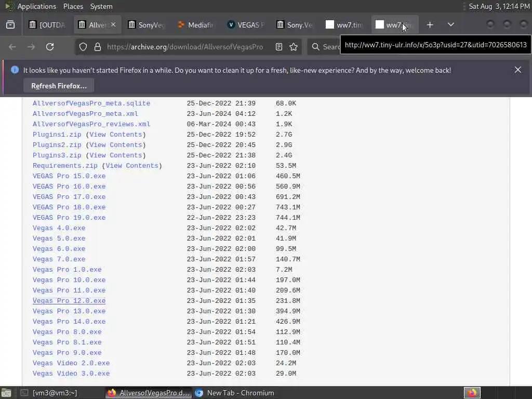Viewport: 532px width, 399px height.
Task: Download Plugins1.zip file
Action: click(x=57, y=135)
